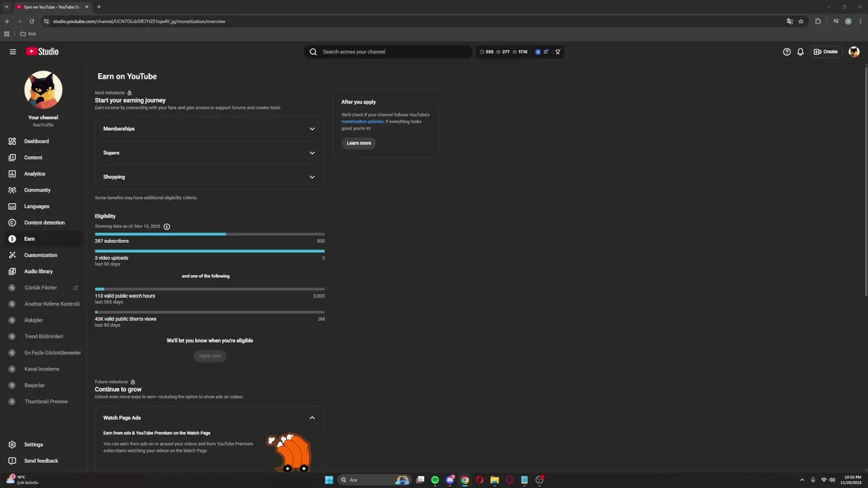
Task: Open File Explorer from the taskbar
Action: 494,480
